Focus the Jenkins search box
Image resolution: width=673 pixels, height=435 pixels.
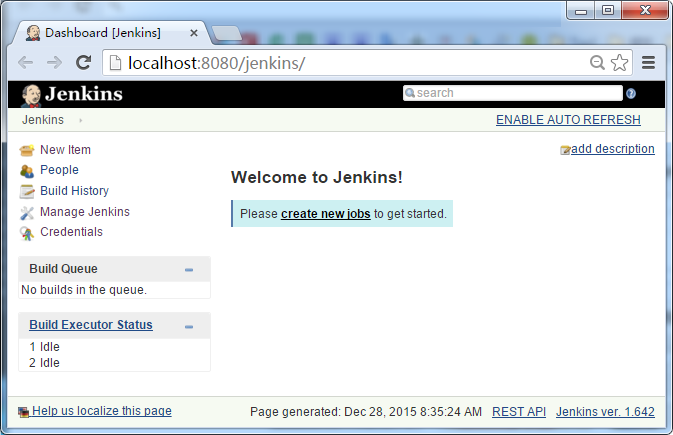coord(512,93)
